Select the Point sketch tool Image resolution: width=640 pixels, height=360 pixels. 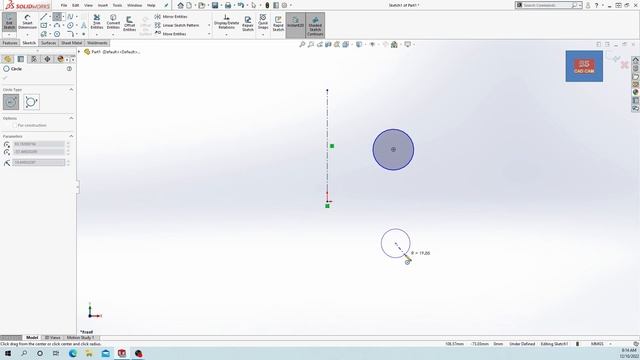(x=84, y=34)
